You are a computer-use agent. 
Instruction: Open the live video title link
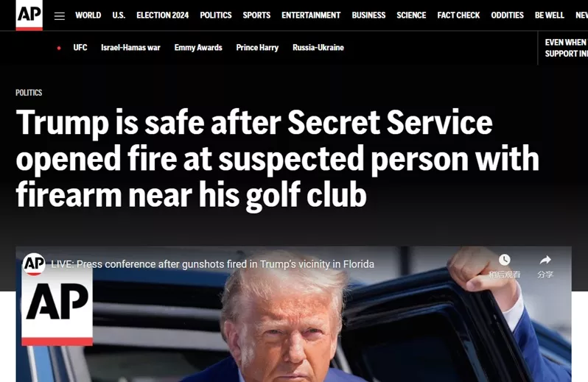coord(213,264)
